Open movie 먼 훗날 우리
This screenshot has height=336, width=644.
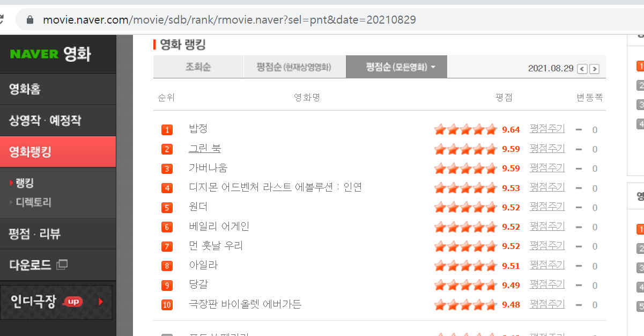[216, 246]
